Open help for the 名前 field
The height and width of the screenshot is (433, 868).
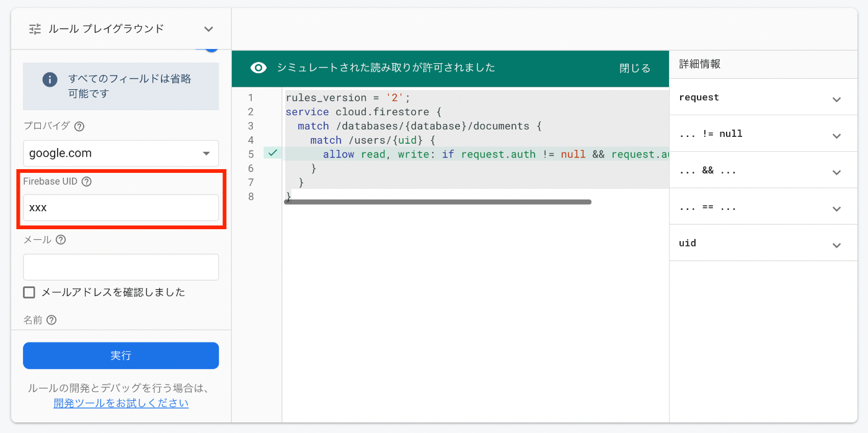click(x=51, y=320)
